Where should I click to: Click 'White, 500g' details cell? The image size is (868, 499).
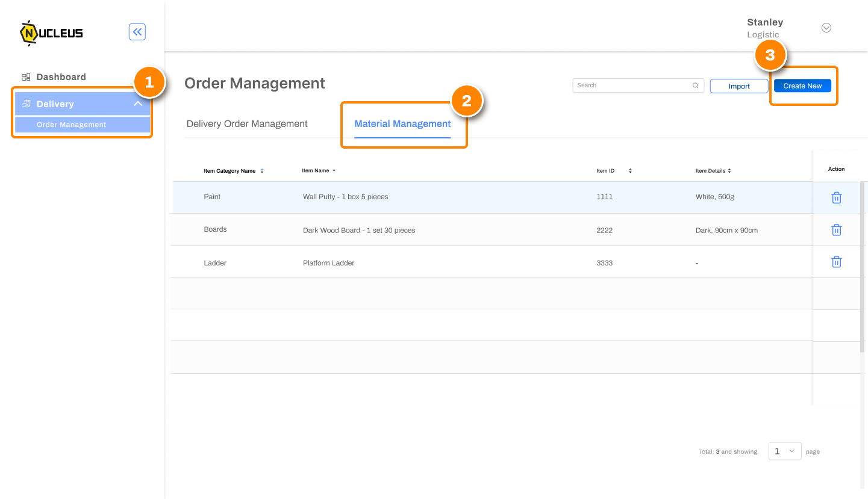715,197
